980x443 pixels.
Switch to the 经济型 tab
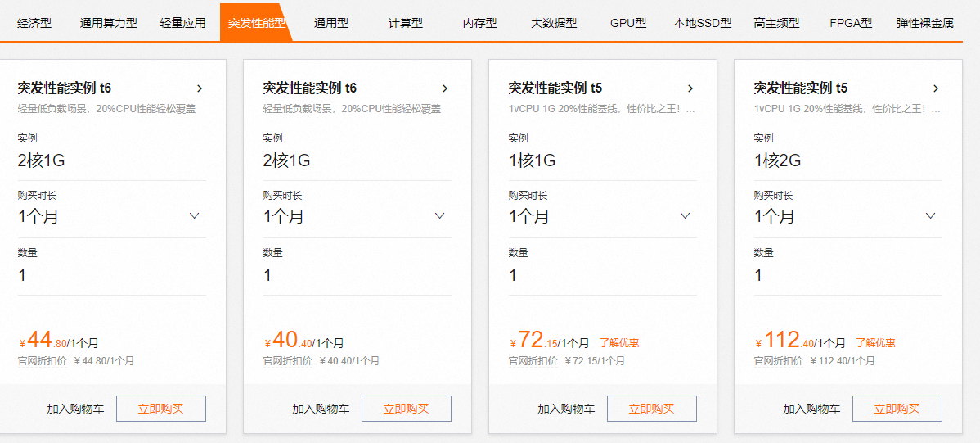[34, 23]
